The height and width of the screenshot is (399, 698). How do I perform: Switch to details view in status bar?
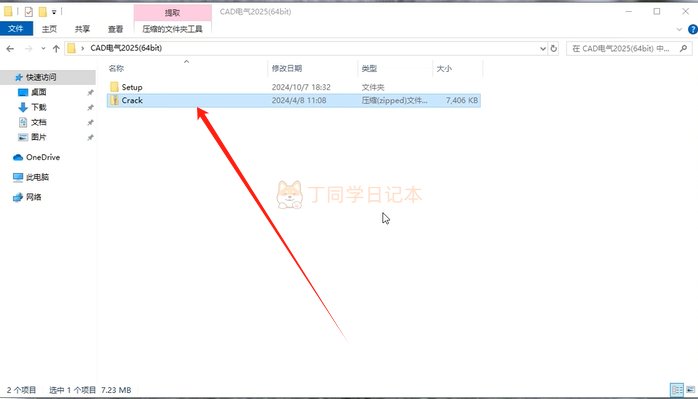point(677,390)
